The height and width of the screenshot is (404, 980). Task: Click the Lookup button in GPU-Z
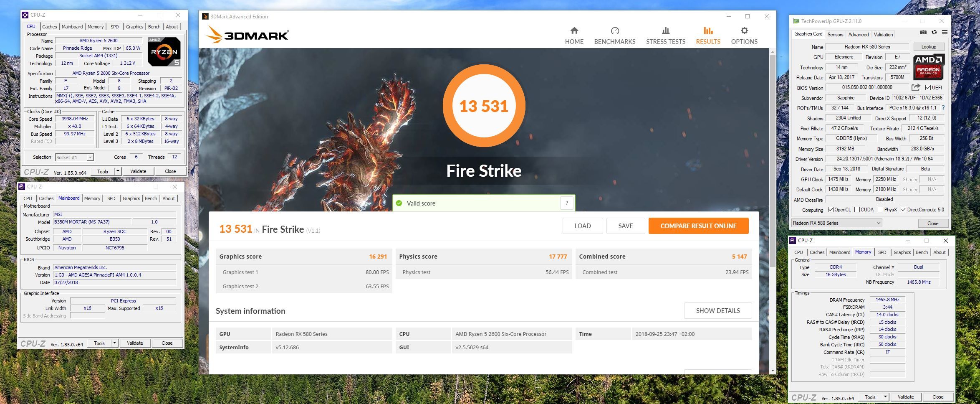(929, 47)
